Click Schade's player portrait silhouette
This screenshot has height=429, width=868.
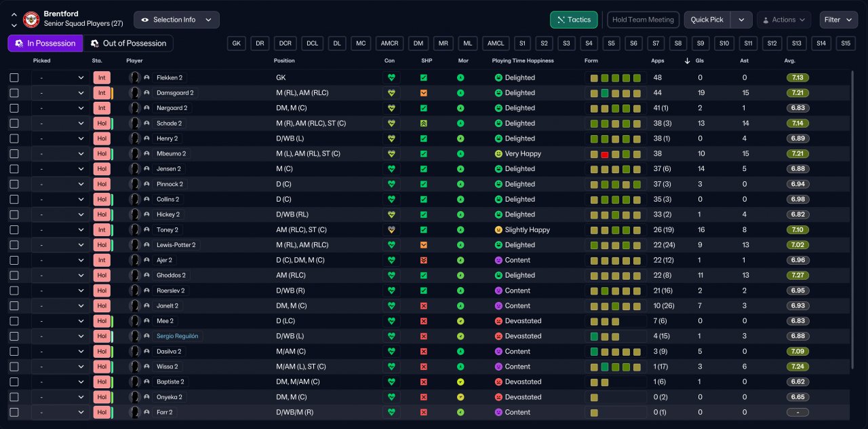[135, 124]
